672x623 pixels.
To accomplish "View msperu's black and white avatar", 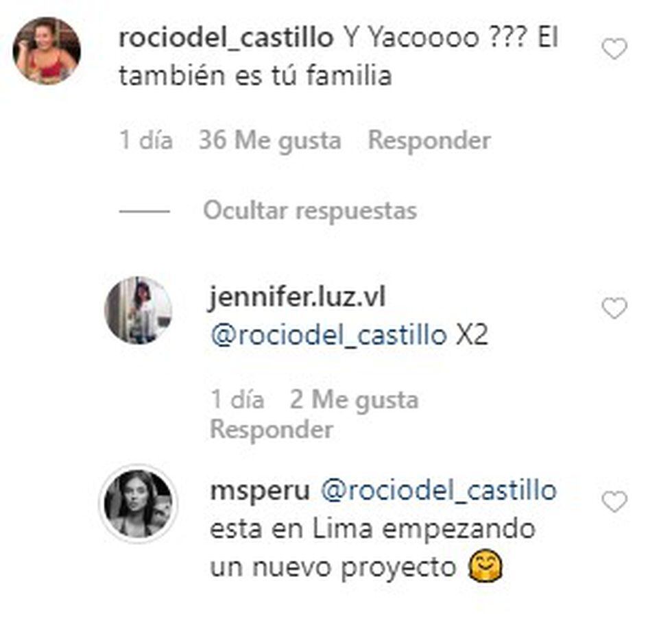I will pyautogui.click(x=139, y=504).
